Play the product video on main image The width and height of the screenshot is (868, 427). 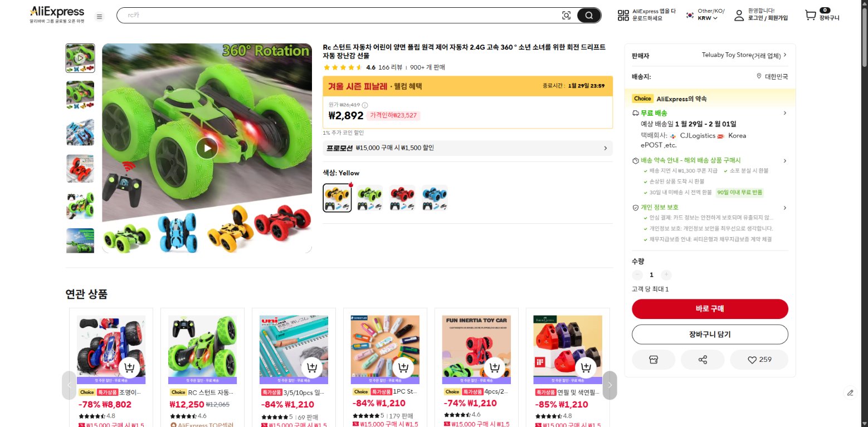tap(207, 148)
